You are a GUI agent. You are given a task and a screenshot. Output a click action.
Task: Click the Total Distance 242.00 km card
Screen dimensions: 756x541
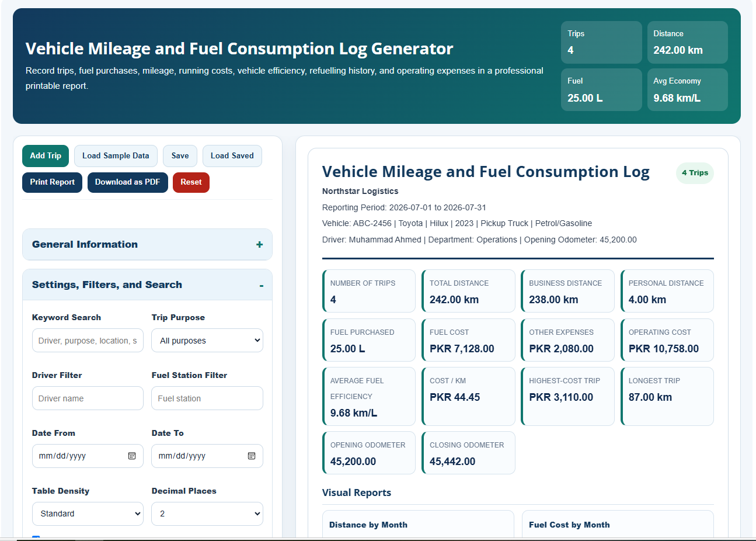coord(468,291)
